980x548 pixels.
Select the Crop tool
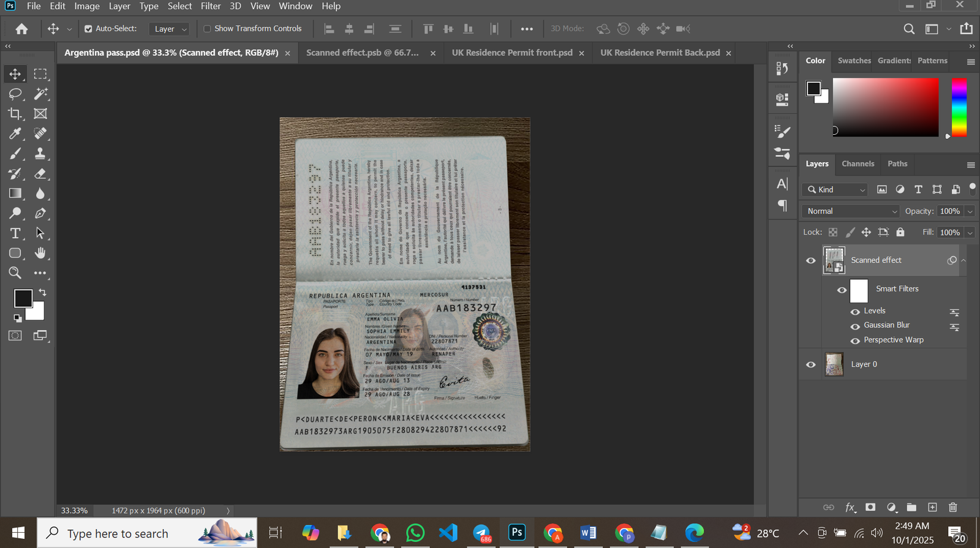pyautogui.click(x=15, y=114)
